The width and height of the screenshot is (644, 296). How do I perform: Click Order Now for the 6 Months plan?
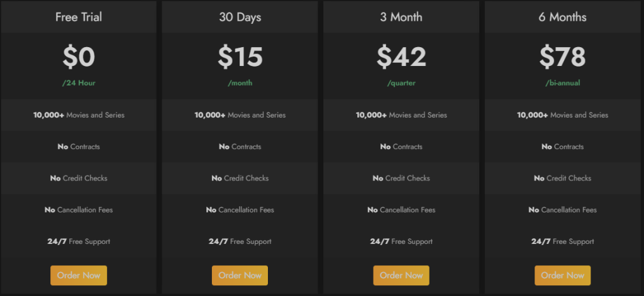pyautogui.click(x=563, y=275)
